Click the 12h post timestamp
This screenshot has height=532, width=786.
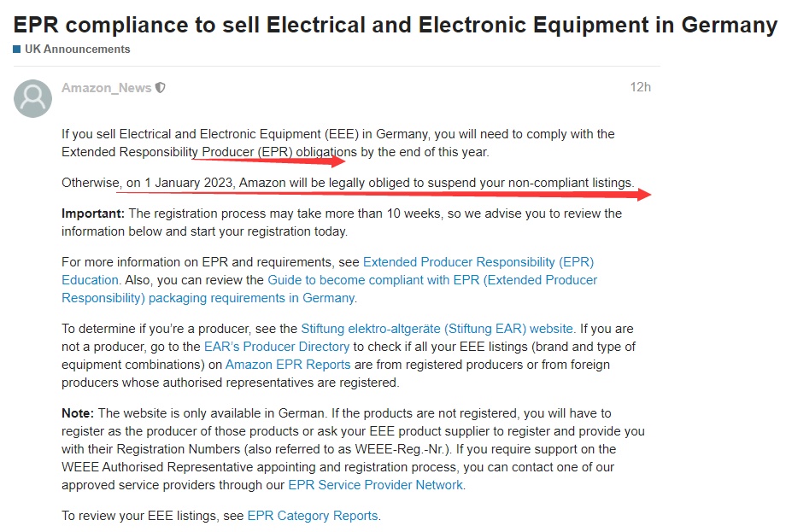pos(640,87)
